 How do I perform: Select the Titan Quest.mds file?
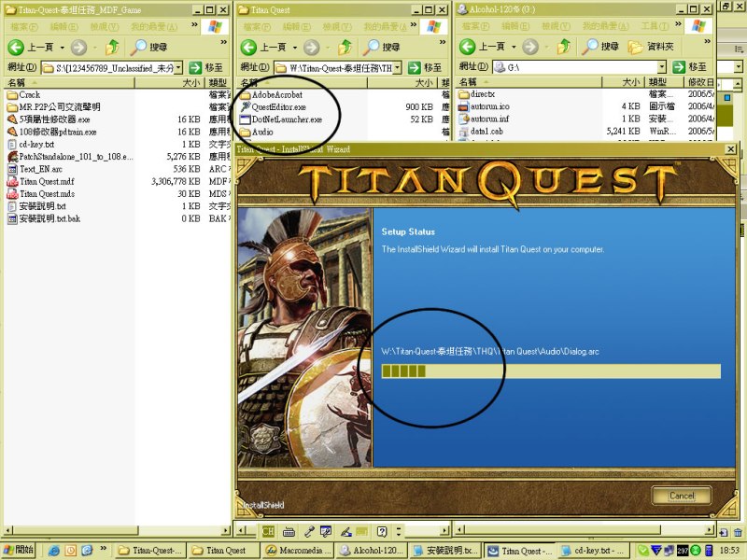[x=41, y=194]
